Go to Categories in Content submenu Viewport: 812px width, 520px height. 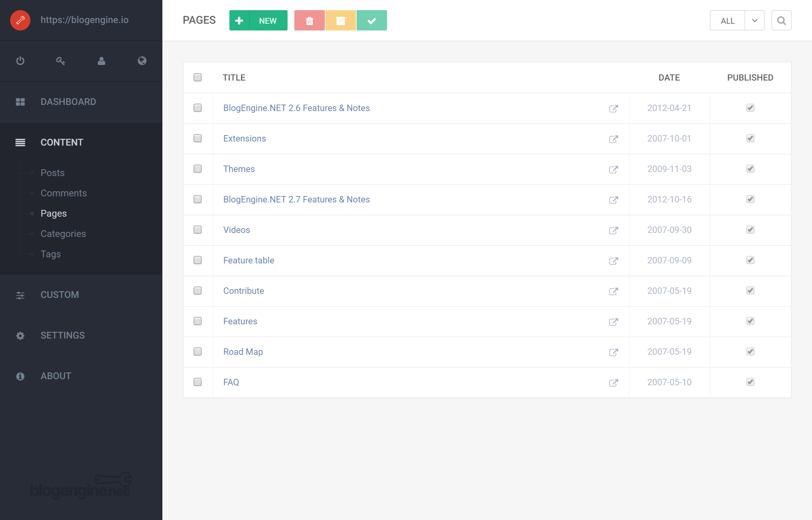[x=63, y=234]
